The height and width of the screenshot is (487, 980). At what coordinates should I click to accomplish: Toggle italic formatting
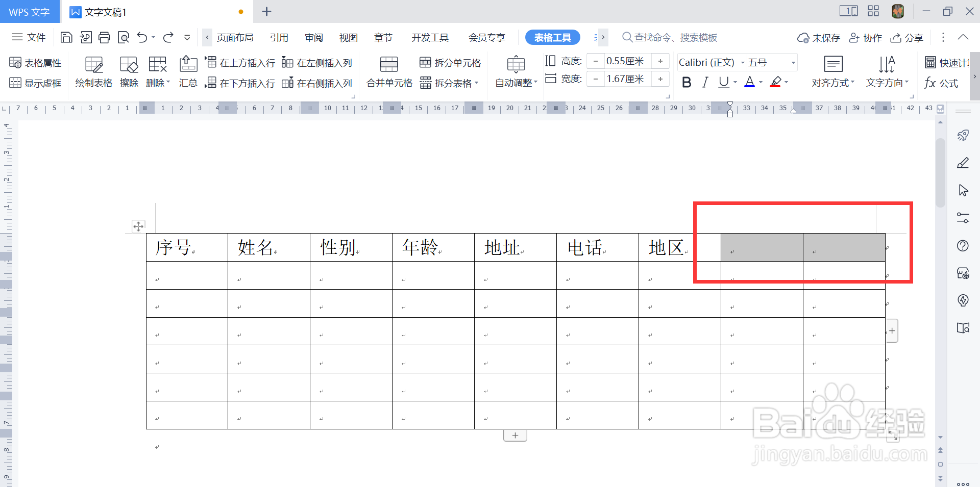point(705,82)
